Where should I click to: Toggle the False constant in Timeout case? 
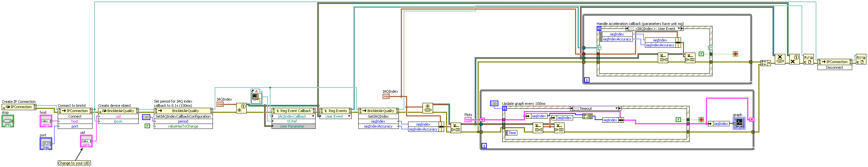click(678, 119)
